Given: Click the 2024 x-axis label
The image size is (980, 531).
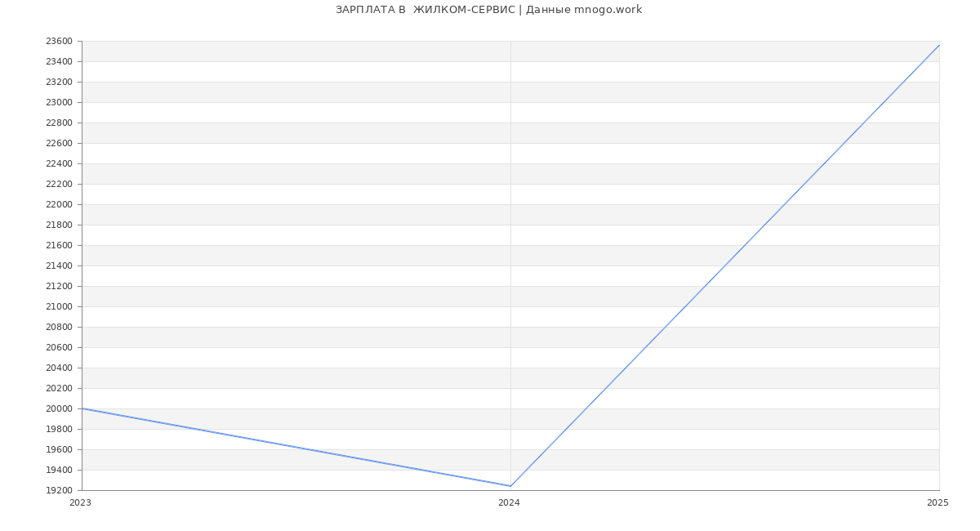Looking at the screenshot, I should tap(509, 502).
